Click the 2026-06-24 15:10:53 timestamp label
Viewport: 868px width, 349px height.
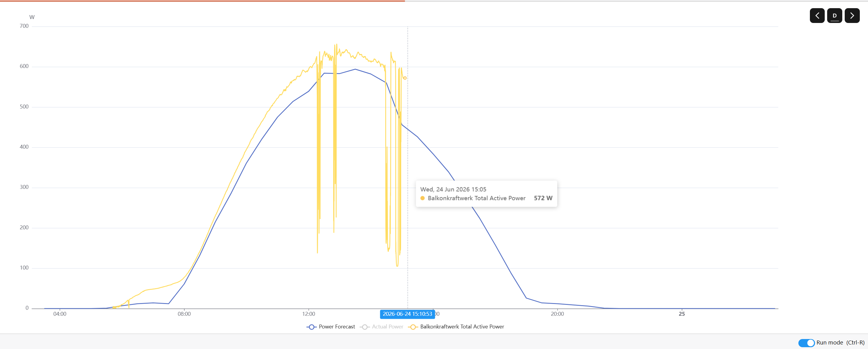point(407,314)
